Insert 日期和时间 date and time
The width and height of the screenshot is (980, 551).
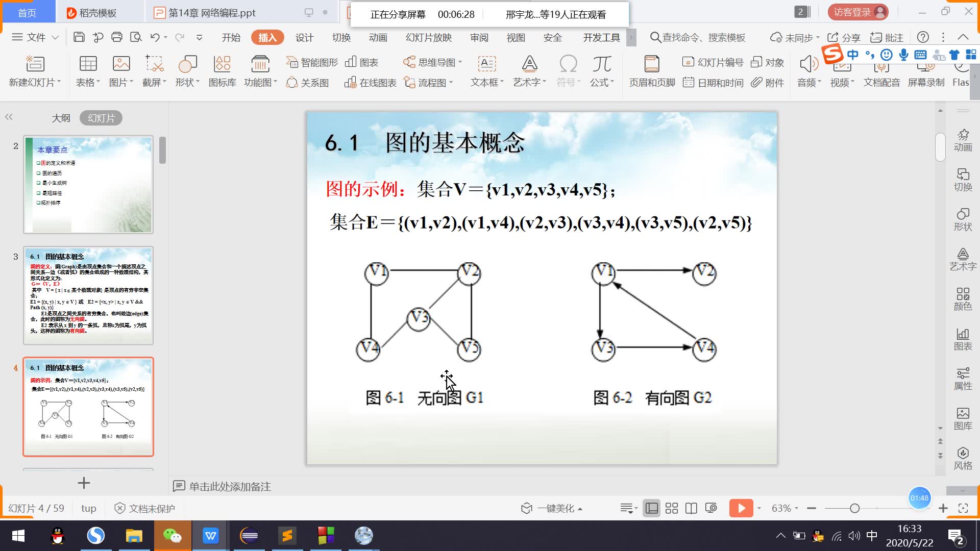pos(713,83)
